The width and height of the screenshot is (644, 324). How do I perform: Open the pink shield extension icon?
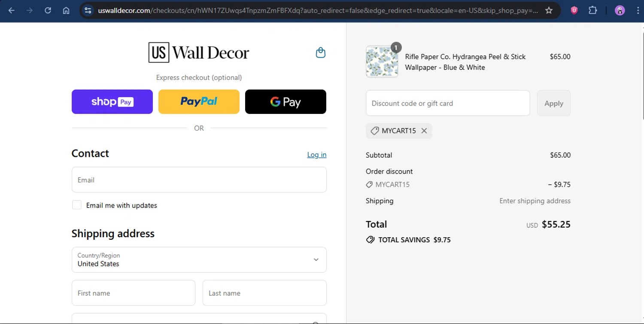coord(574,11)
